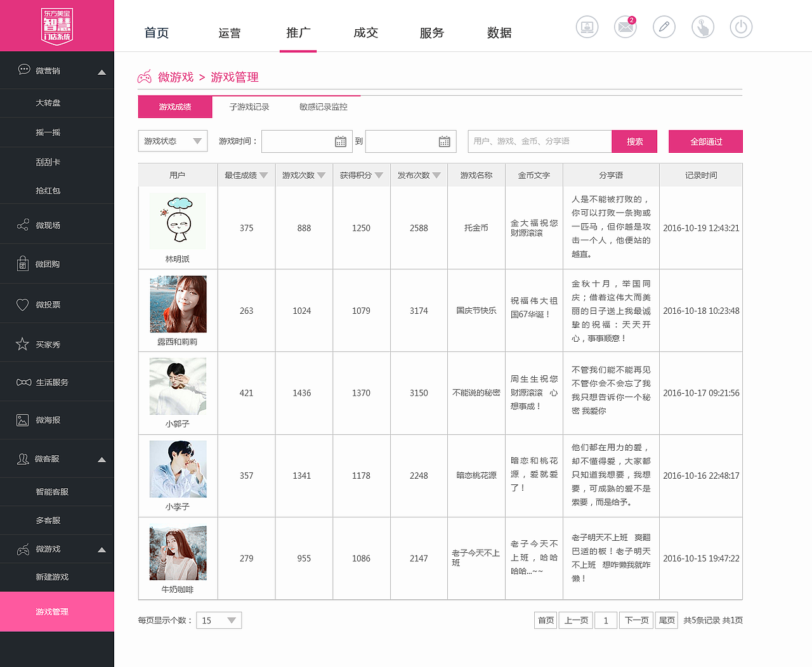Image resolution: width=812 pixels, height=667 pixels.
Task: Select 游戏管理 in sidebar
Action: (x=57, y=612)
